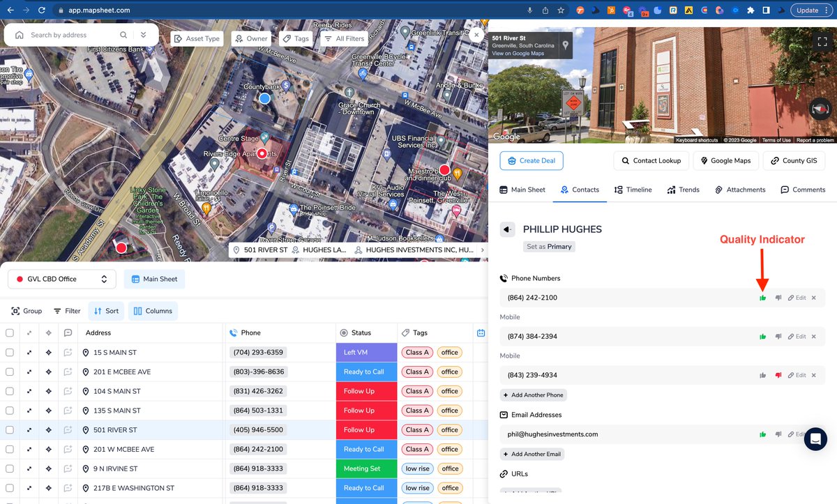Check the 135 S MAIN ST row

(x=10, y=411)
